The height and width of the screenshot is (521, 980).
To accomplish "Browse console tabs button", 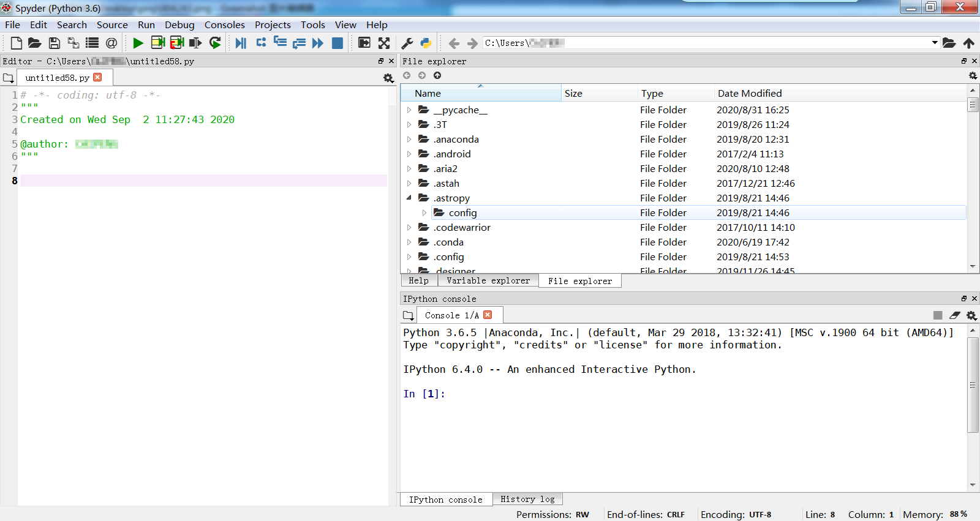I will [409, 315].
